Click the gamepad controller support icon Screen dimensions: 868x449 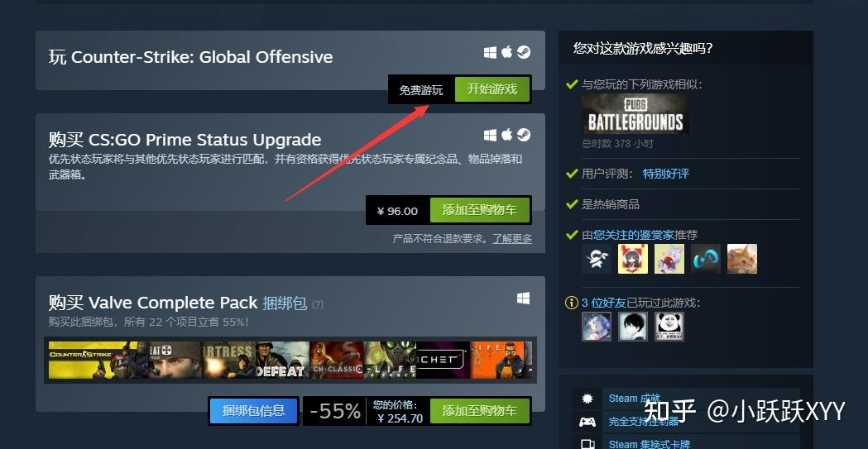coord(587,422)
